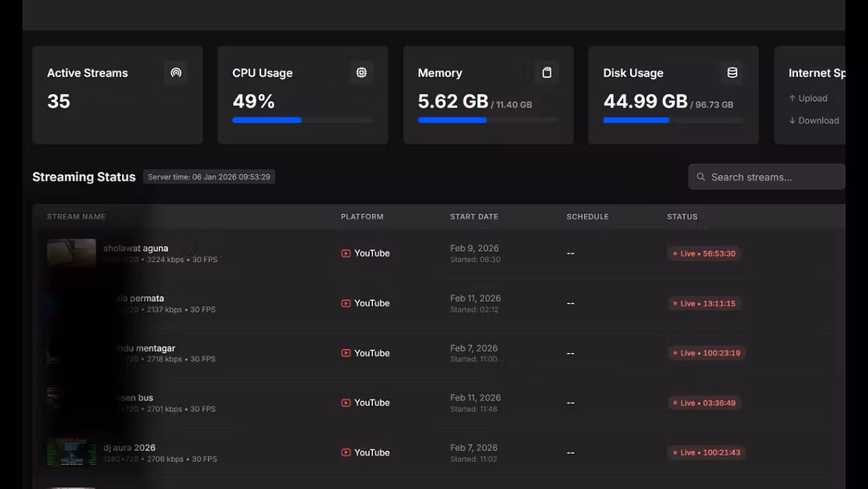Screen dimensions: 868x489
Task: Click the Disk Usage database icon
Action: pos(732,73)
